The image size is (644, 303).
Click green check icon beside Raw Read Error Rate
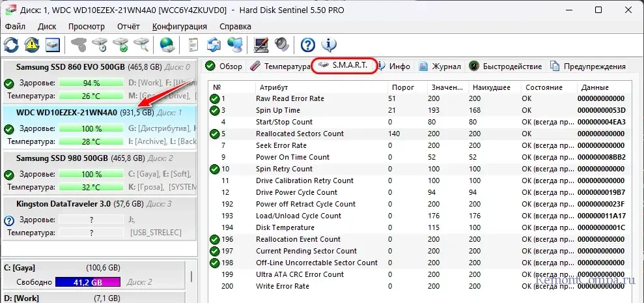point(215,98)
